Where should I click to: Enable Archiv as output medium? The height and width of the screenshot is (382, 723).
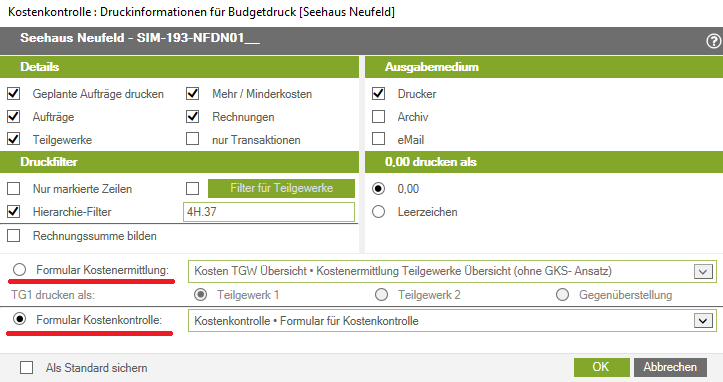click(379, 116)
